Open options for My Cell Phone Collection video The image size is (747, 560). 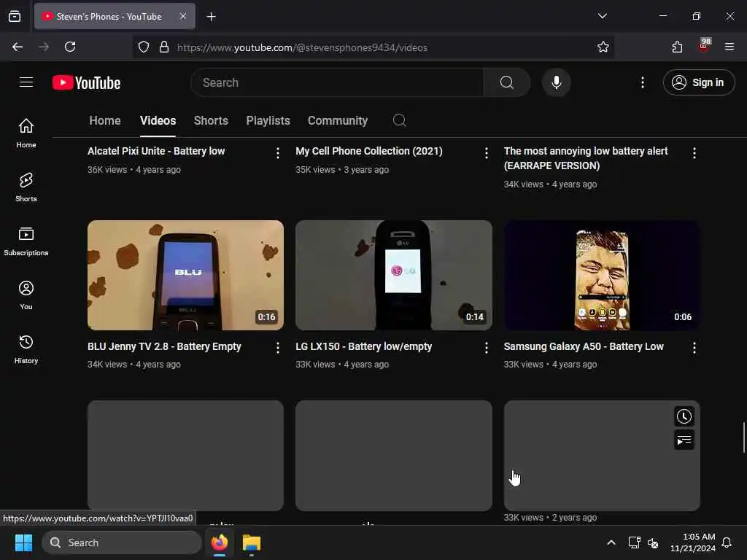coord(486,153)
